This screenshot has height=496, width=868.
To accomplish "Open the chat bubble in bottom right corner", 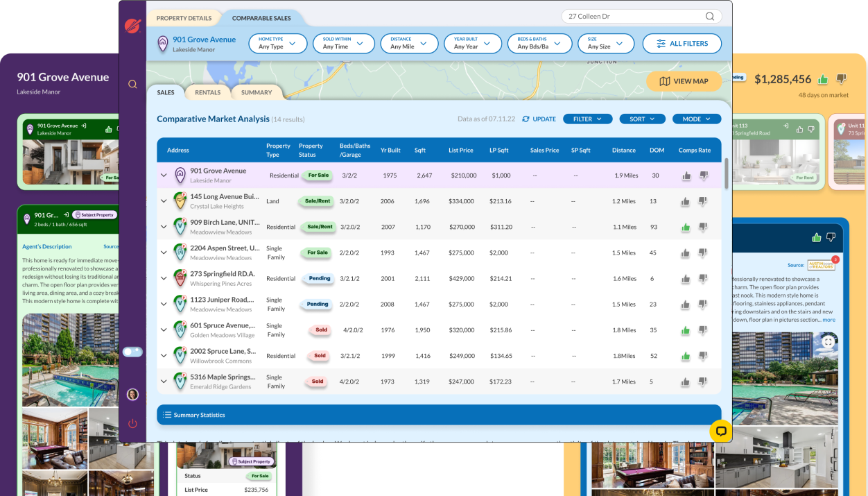I will (721, 431).
